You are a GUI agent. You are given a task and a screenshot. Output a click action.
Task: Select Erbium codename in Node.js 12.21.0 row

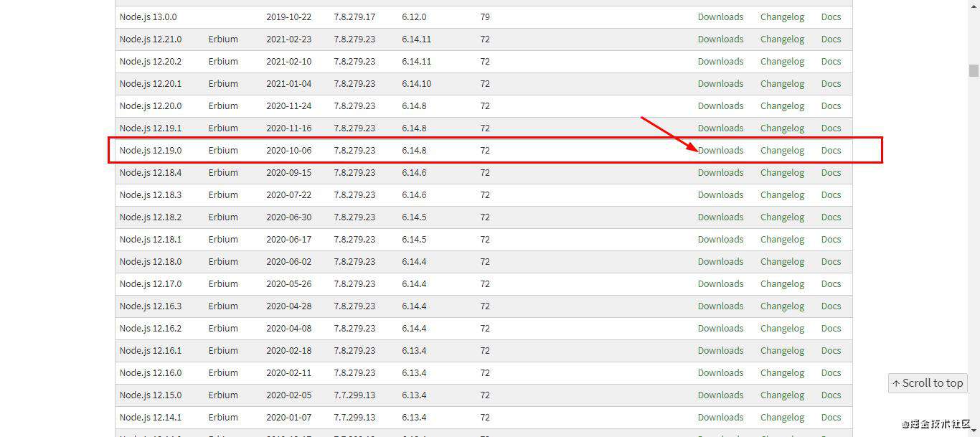(x=223, y=39)
